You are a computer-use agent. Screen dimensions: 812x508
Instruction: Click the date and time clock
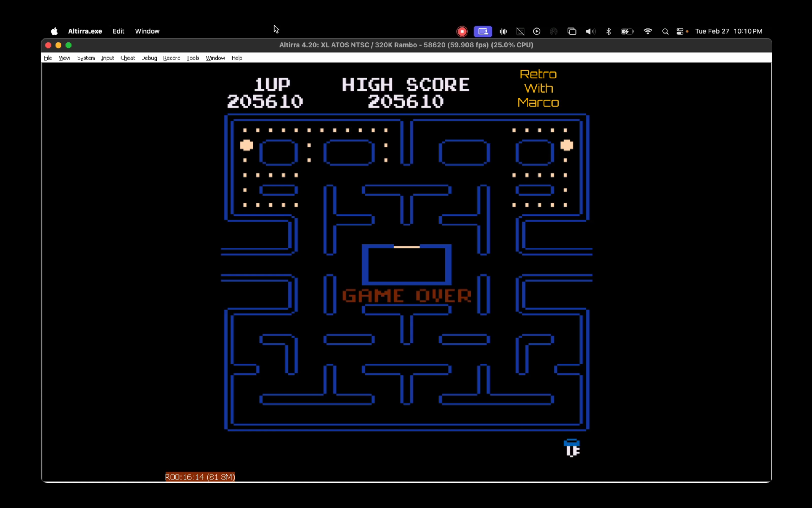click(729, 31)
